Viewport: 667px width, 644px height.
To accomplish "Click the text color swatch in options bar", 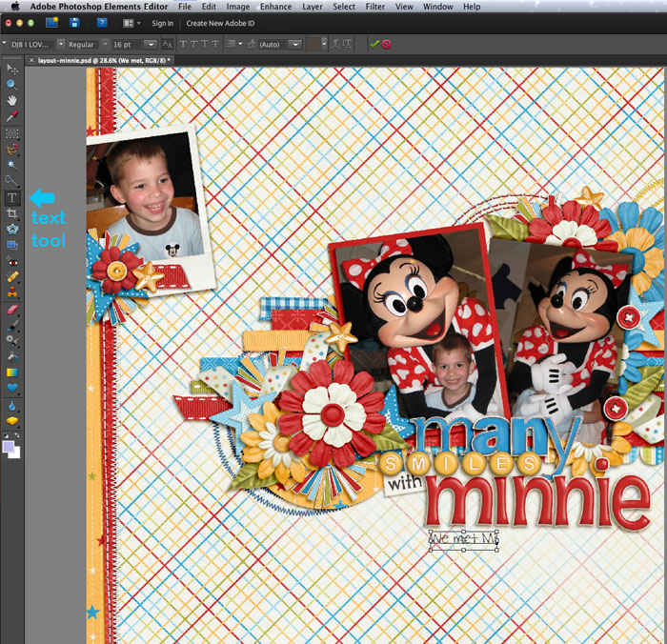I will click(x=313, y=44).
